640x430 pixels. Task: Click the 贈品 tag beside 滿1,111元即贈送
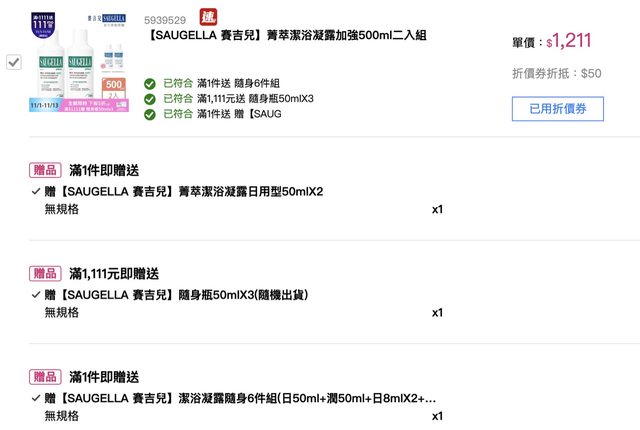tap(46, 273)
